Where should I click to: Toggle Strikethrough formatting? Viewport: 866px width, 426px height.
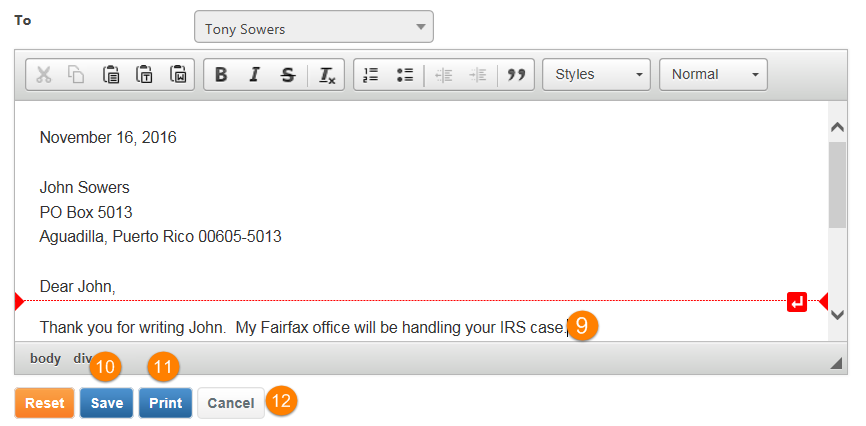click(x=287, y=75)
